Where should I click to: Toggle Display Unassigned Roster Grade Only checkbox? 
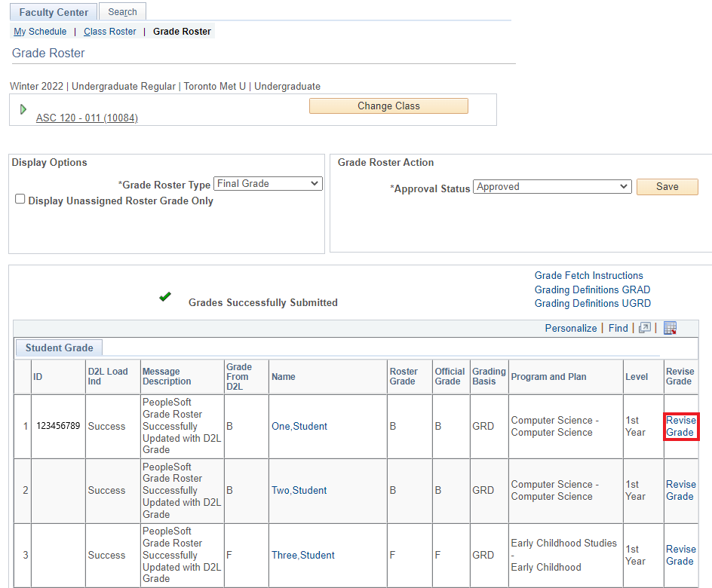[20, 200]
